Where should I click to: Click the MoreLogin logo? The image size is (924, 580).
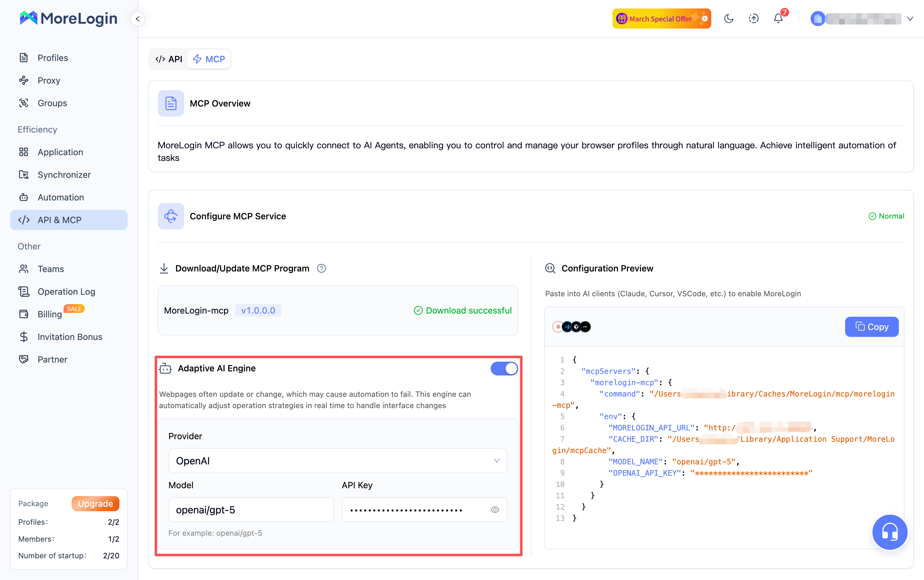(68, 19)
